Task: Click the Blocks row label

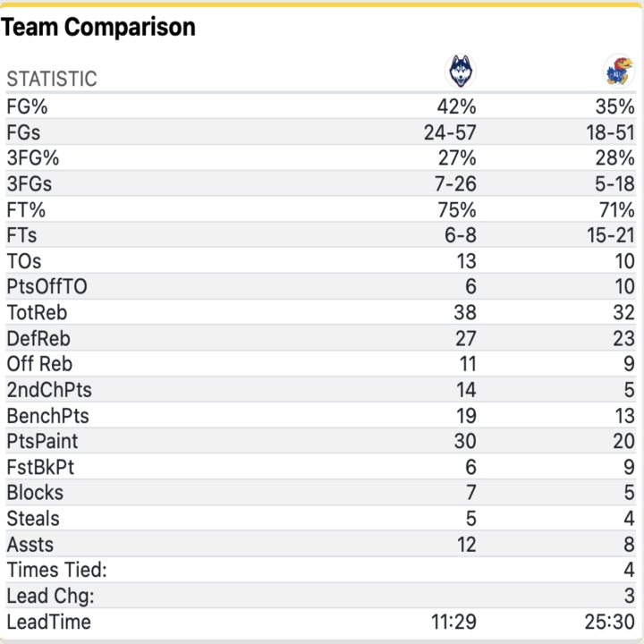Action: pos(35,493)
